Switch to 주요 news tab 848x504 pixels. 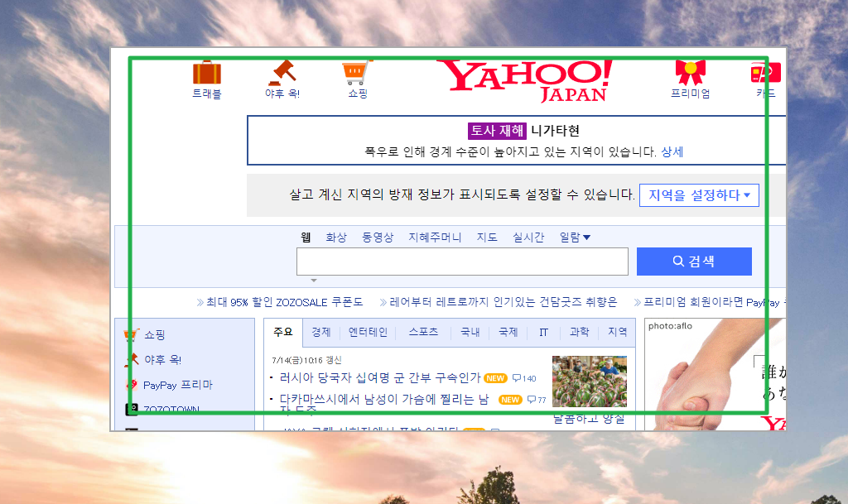point(283,332)
